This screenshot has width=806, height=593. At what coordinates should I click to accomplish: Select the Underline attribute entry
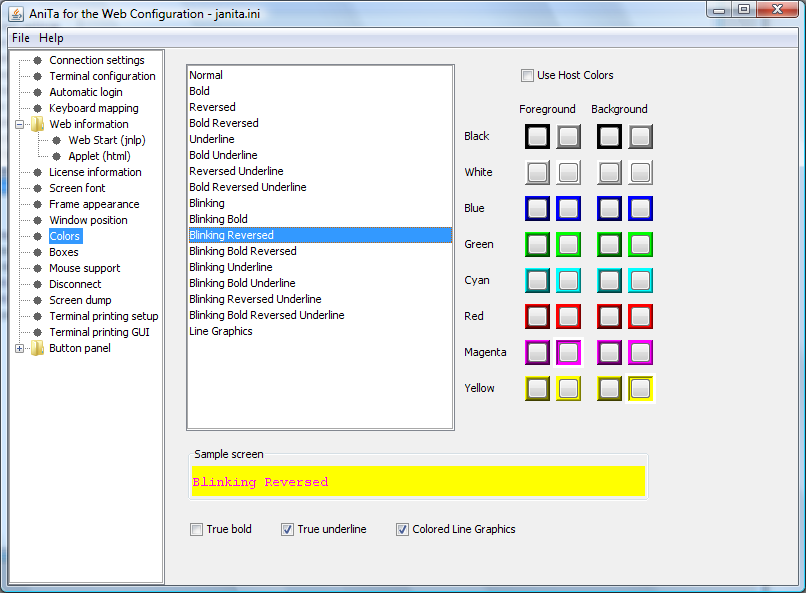[x=320, y=139]
